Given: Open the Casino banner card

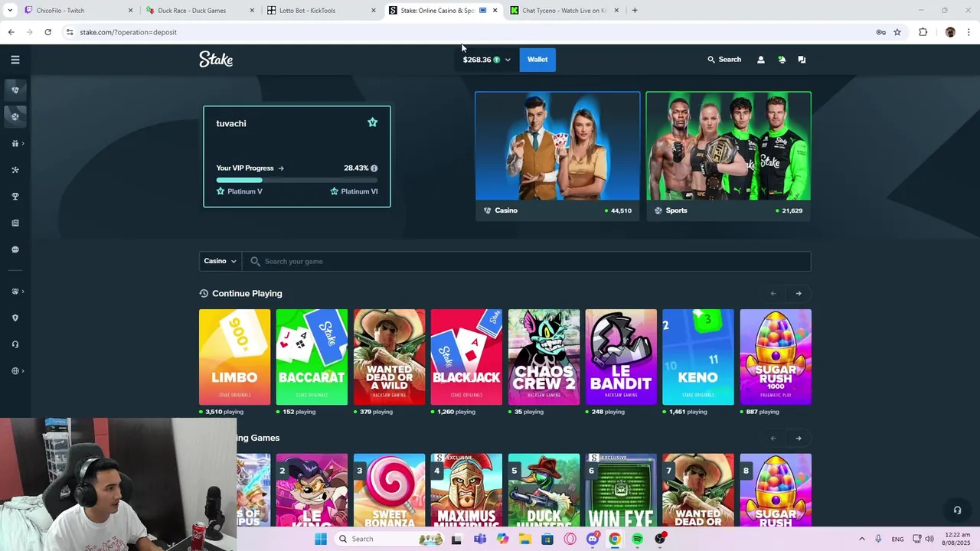Looking at the screenshot, I should pyautogui.click(x=557, y=156).
